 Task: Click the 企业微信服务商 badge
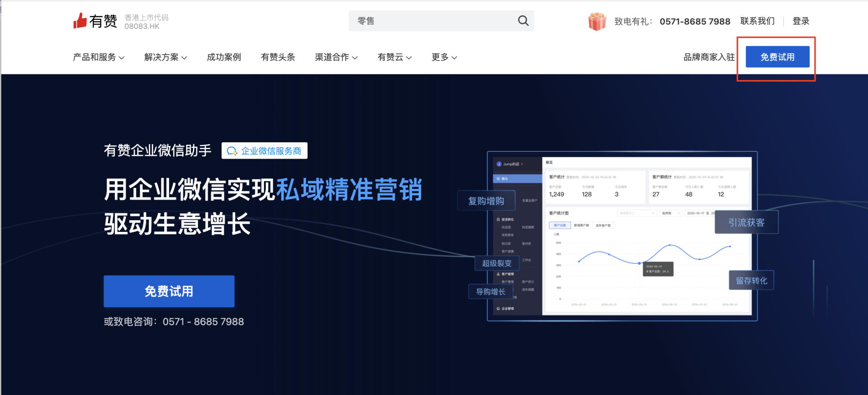tap(264, 150)
